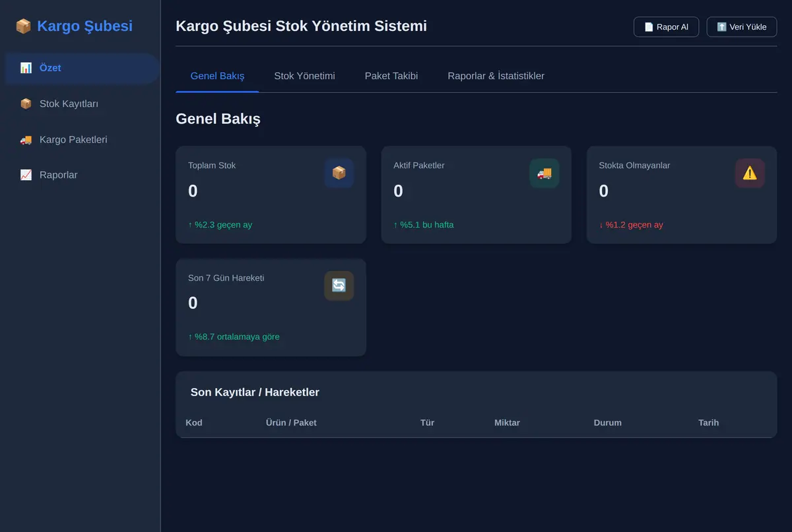Click the Miktar column header

click(x=507, y=422)
